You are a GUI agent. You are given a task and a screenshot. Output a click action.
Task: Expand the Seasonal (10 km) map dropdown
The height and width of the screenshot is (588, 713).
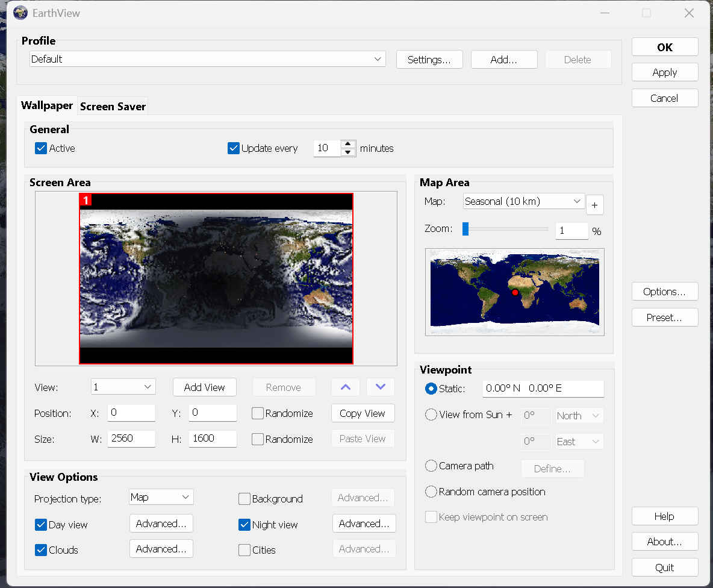point(523,201)
